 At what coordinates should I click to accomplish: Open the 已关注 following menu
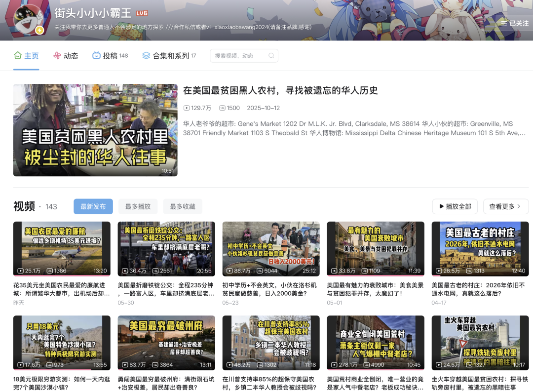tap(515, 24)
